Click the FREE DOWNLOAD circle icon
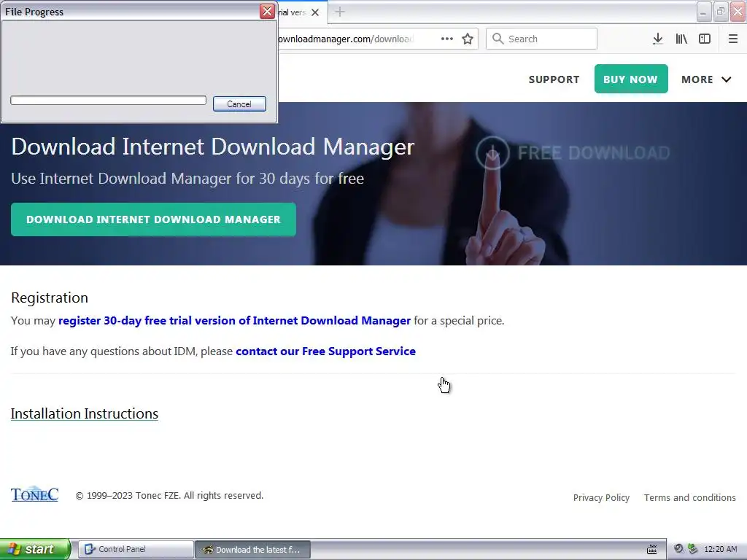The image size is (747, 560). pyautogui.click(x=492, y=153)
